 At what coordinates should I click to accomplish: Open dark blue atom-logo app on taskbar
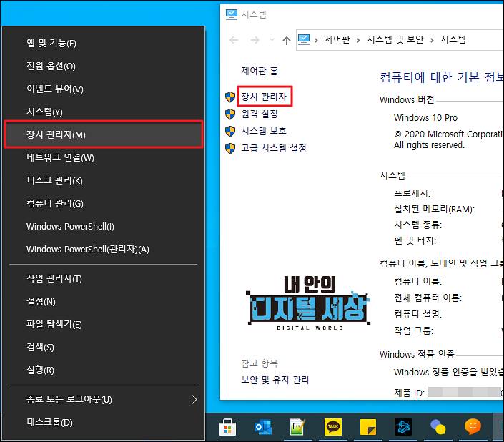(x=403, y=427)
